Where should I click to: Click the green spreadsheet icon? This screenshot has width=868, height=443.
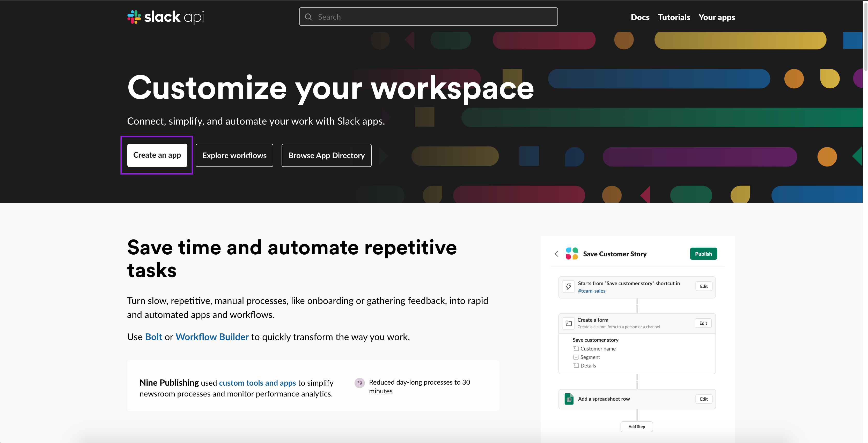click(x=569, y=399)
